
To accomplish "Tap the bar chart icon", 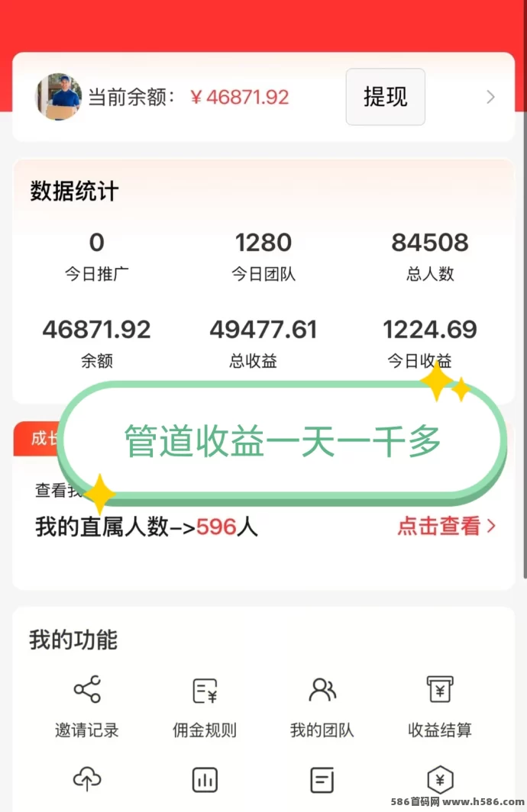I will pyautogui.click(x=205, y=780).
